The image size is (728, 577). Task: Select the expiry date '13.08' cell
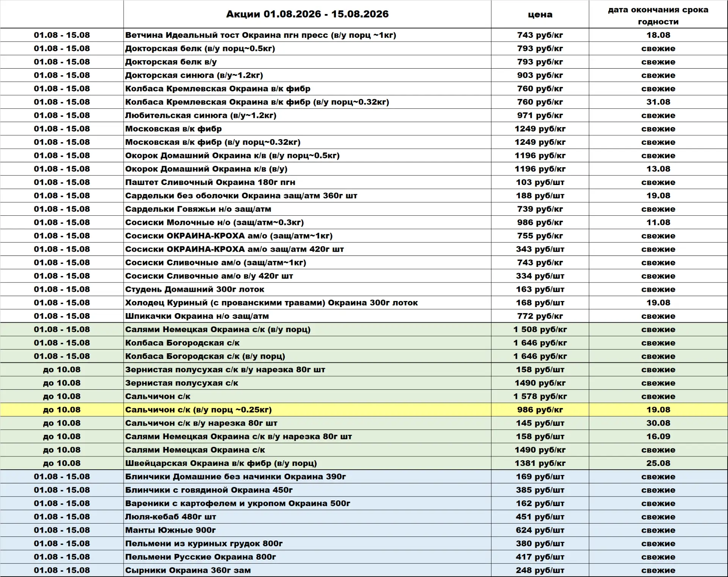658,169
